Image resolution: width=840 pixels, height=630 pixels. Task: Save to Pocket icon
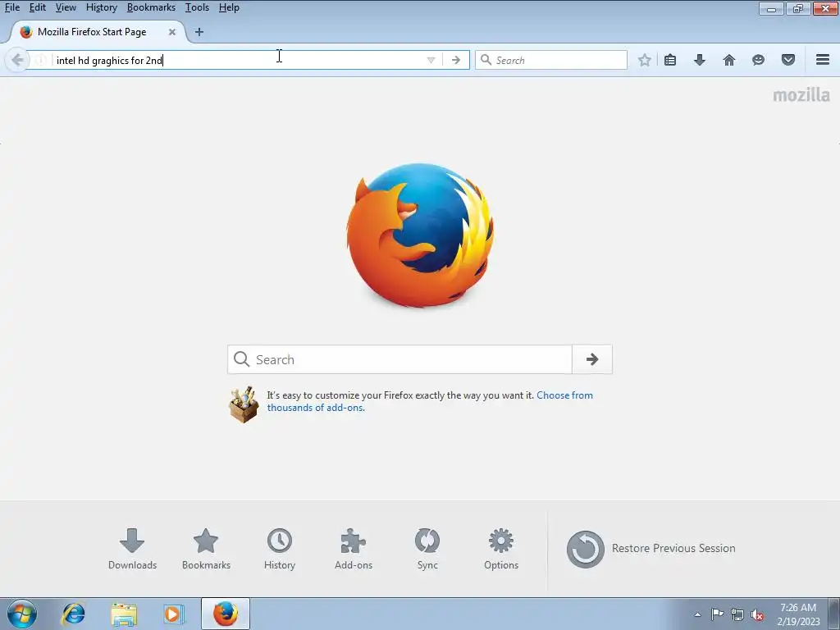coord(788,60)
